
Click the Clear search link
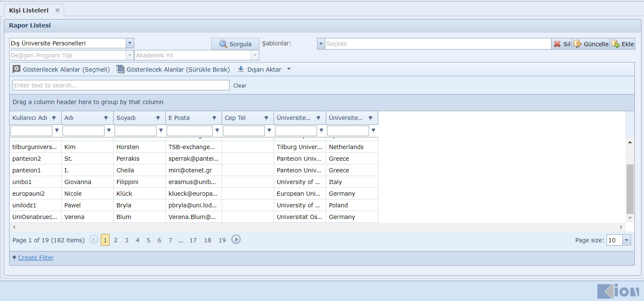tap(240, 86)
